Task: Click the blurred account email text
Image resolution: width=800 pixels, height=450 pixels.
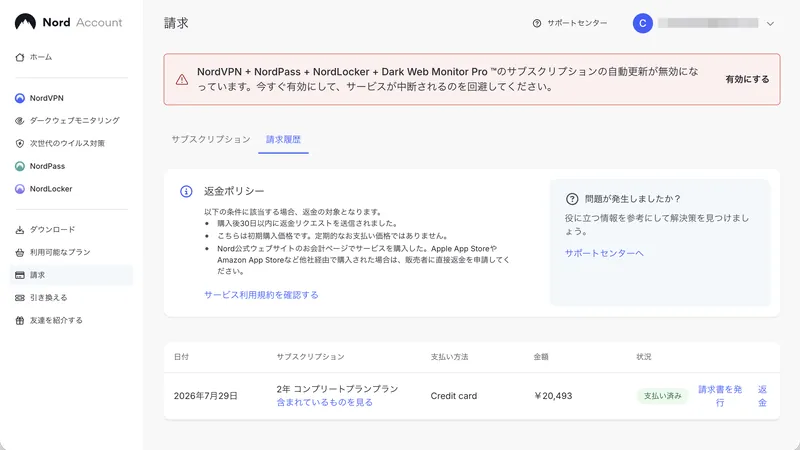Action: click(x=708, y=23)
